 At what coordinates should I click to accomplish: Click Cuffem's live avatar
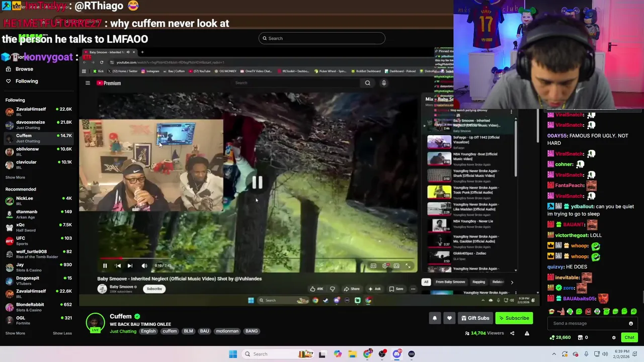(95, 323)
